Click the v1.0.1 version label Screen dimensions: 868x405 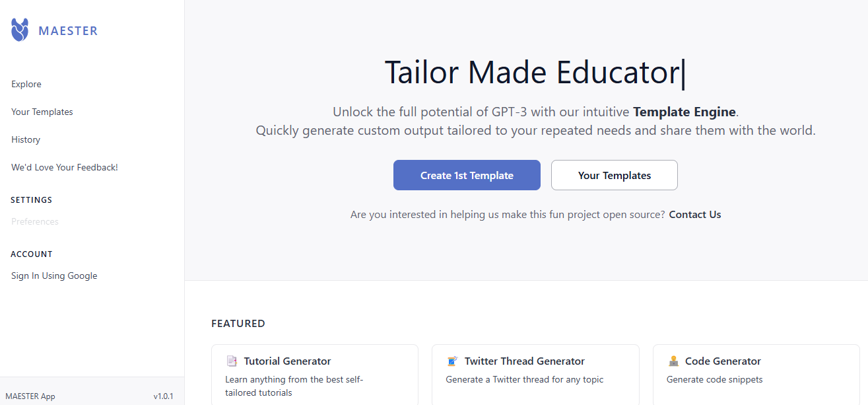[x=163, y=396]
